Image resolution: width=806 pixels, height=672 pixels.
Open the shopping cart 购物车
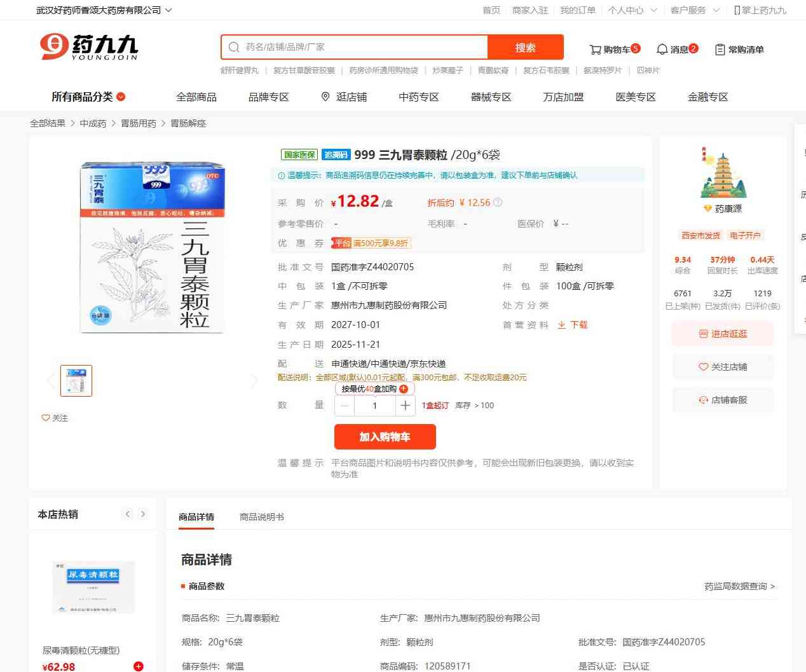point(614,49)
